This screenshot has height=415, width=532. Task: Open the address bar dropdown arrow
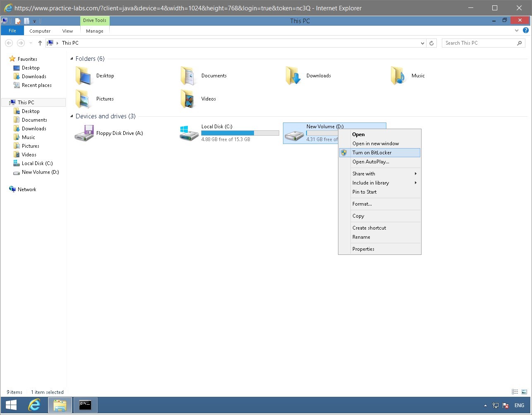[x=422, y=43]
